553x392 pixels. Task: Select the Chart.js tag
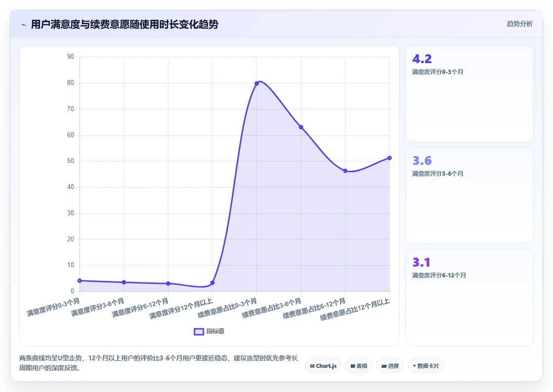point(323,366)
